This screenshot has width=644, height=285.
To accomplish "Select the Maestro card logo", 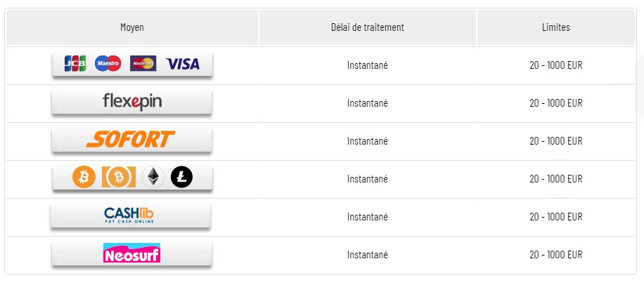I will click(x=108, y=64).
